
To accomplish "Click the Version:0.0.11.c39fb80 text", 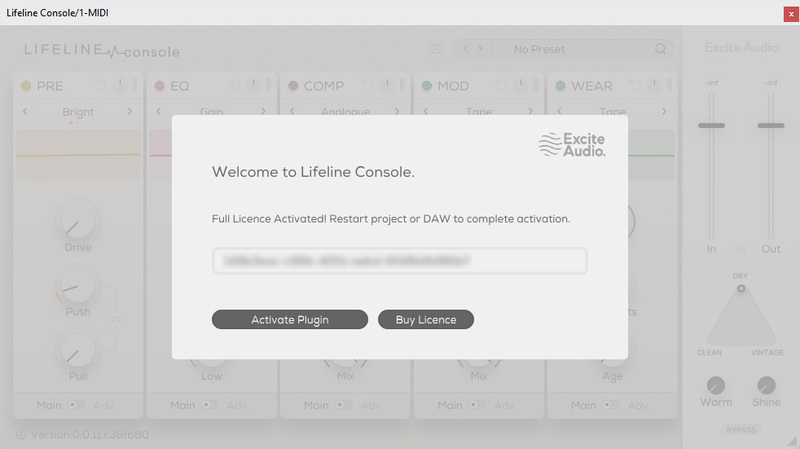I will pos(90,435).
